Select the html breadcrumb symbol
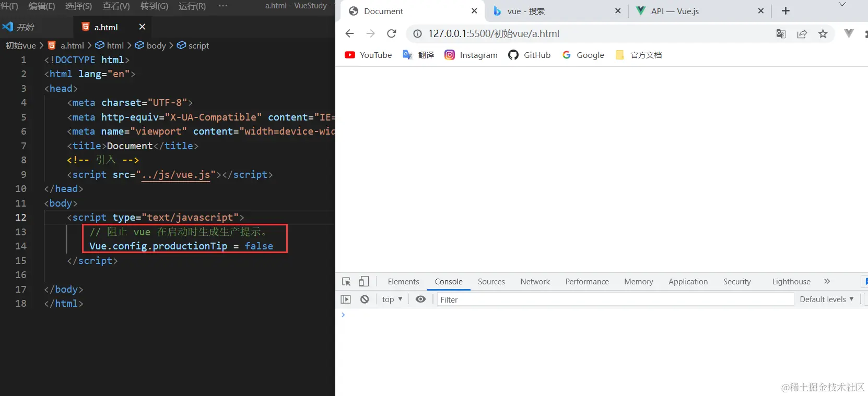 110,45
